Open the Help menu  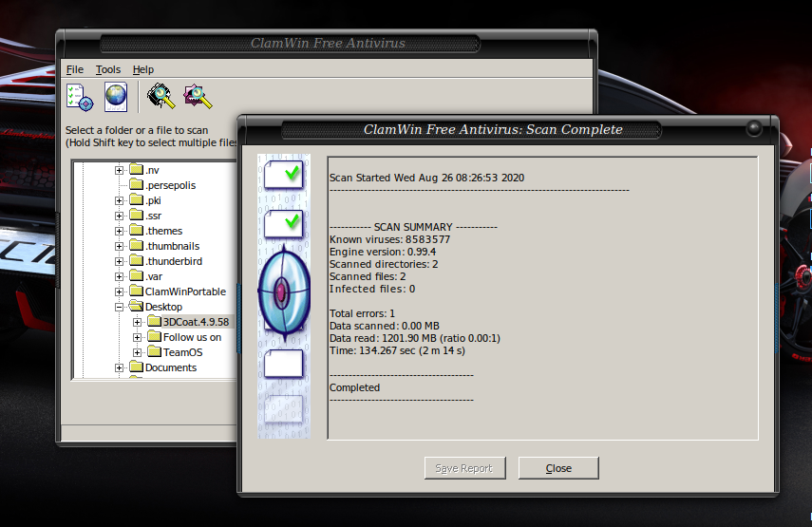coord(142,69)
